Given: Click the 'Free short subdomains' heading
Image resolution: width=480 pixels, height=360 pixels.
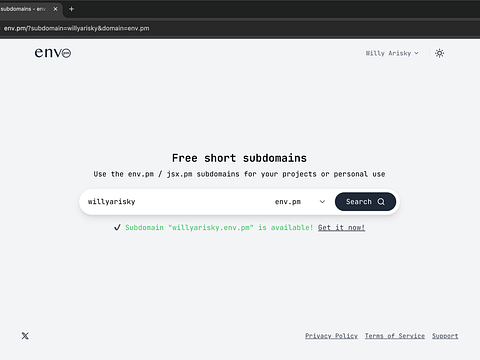Looking at the screenshot, I should [239, 158].
